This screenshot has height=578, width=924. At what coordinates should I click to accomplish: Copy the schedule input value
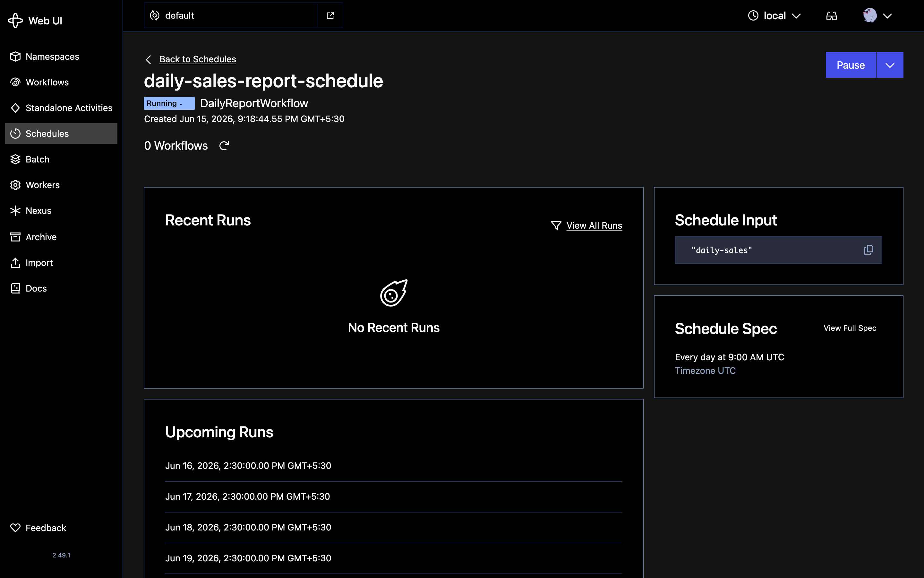(868, 250)
